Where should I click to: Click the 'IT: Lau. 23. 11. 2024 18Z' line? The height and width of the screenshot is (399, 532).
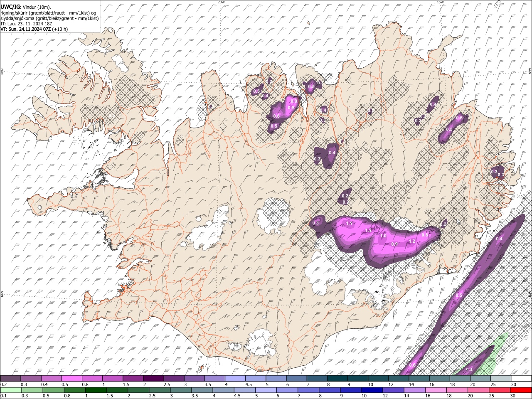coord(27,24)
